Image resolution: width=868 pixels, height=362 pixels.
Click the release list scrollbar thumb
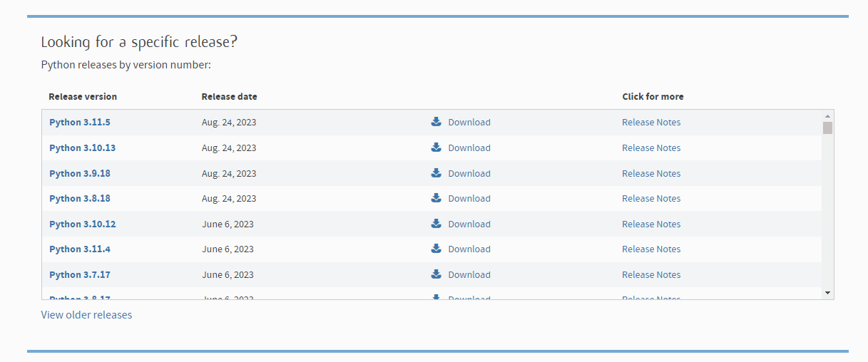tap(827, 128)
